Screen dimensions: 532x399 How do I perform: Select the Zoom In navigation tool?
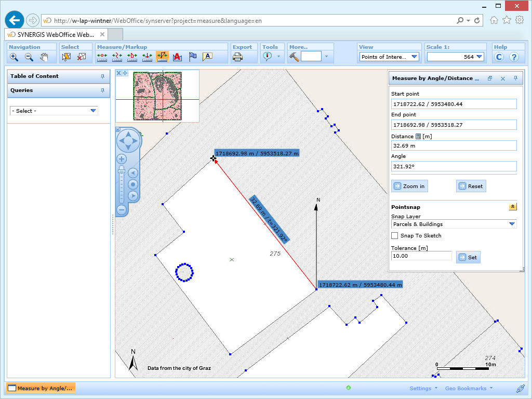14,57
